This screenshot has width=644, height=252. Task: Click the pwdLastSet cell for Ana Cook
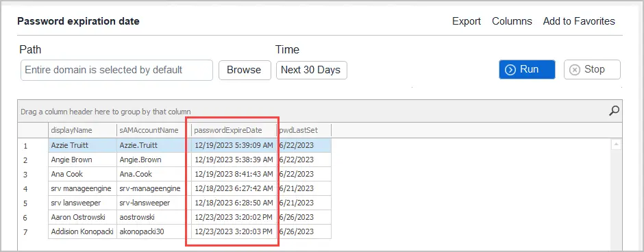tap(304, 174)
